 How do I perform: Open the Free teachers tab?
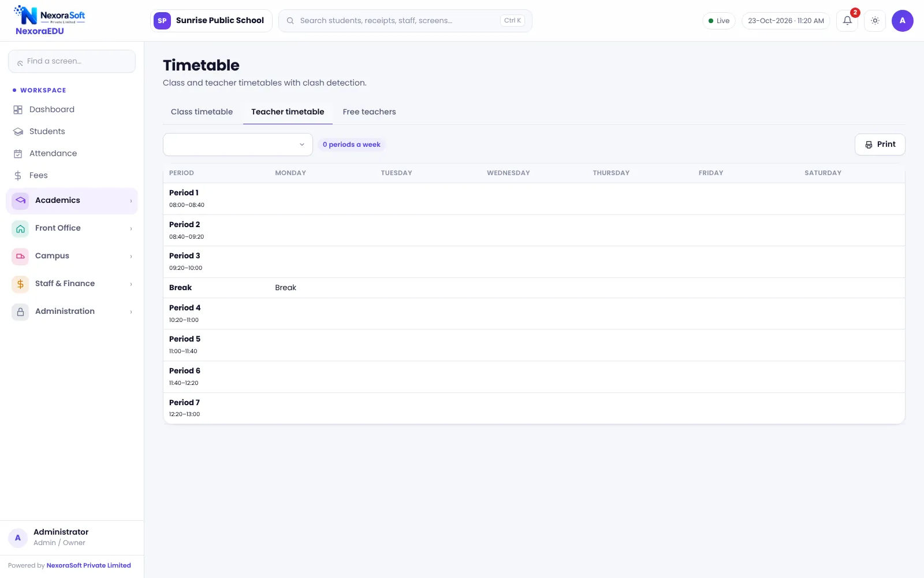click(369, 112)
